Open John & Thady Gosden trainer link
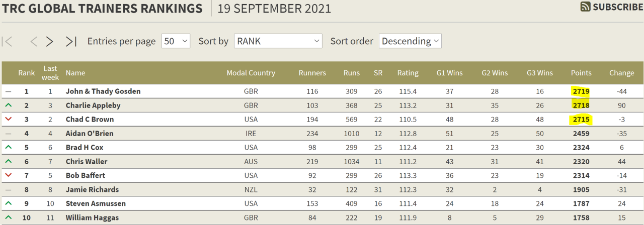Viewport: 644px width, 225px height. [x=103, y=91]
